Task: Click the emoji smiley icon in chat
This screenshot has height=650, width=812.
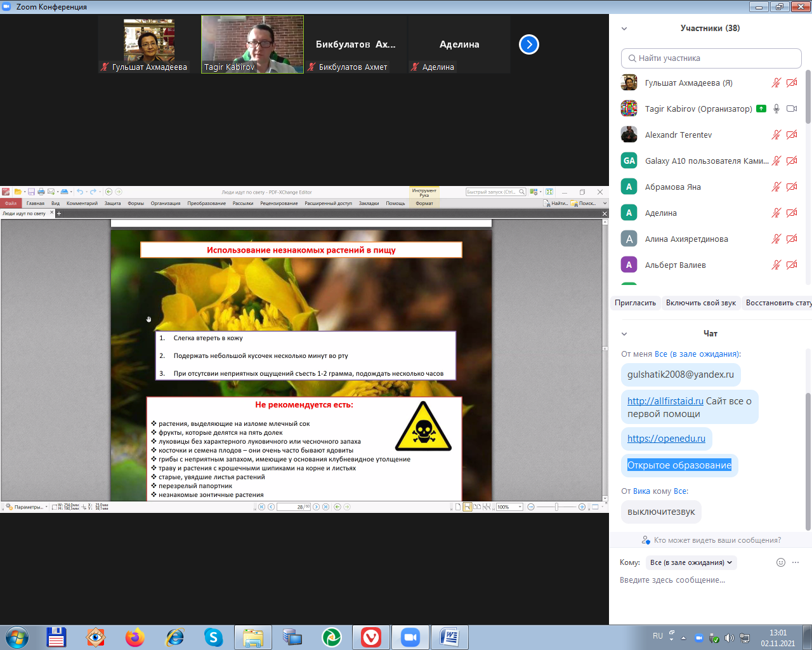Action: [x=781, y=562]
